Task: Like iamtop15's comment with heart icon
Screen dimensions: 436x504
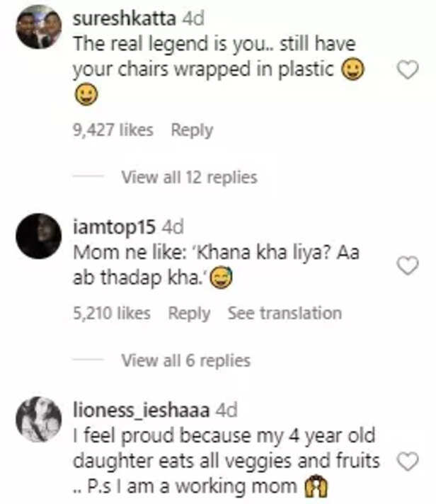Action: [x=408, y=265]
